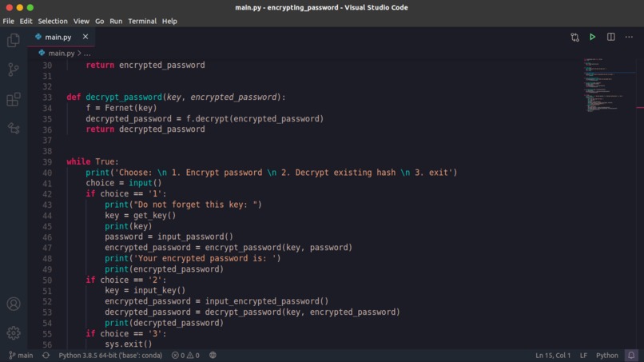The height and width of the screenshot is (362, 644).
Task: Click 'print(decrypted_password)' on line 54
Action: click(164, 323)
